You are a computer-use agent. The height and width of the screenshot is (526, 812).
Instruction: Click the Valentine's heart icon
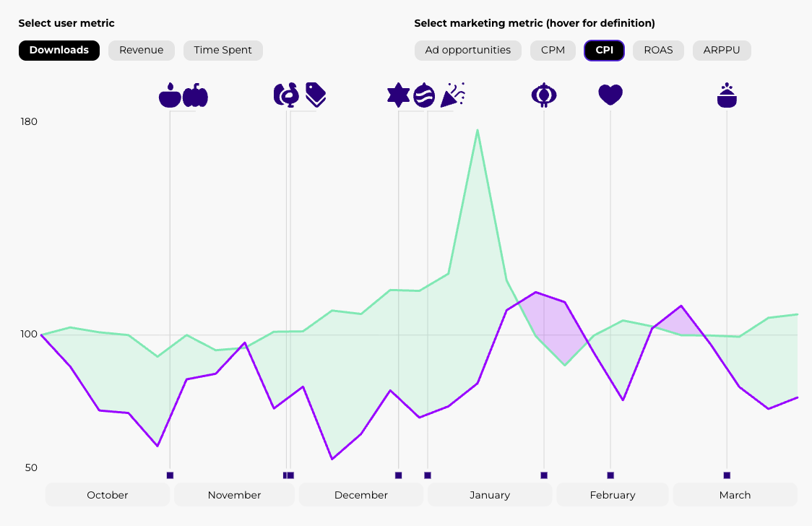610,95
